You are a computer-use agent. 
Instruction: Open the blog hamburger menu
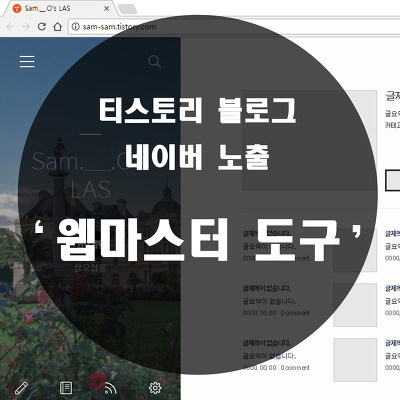(x=27, y=62)
